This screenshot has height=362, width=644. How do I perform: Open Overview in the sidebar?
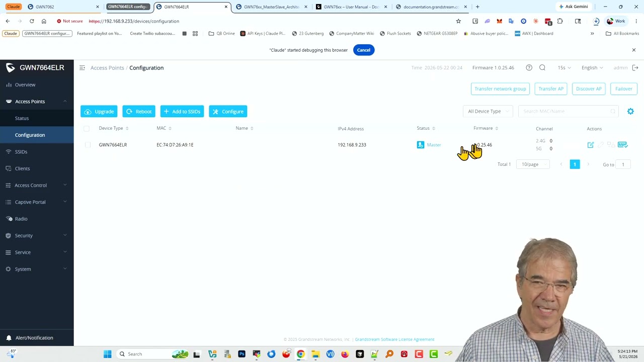(x=37, y=84)
